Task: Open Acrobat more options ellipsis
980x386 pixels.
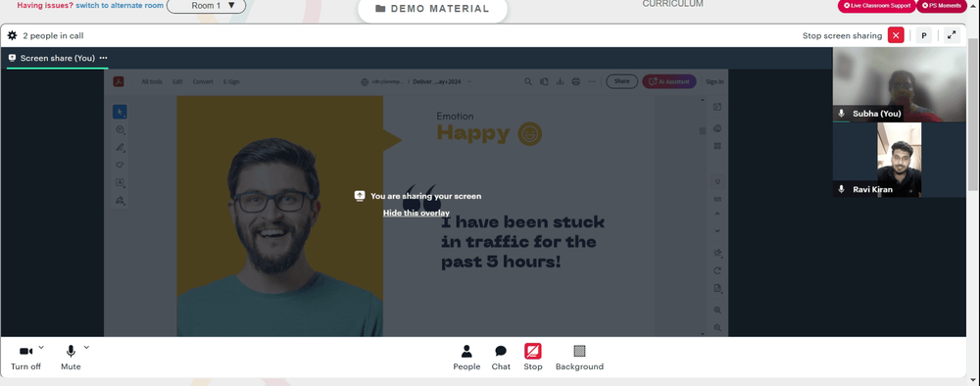Action: point(592,82)
